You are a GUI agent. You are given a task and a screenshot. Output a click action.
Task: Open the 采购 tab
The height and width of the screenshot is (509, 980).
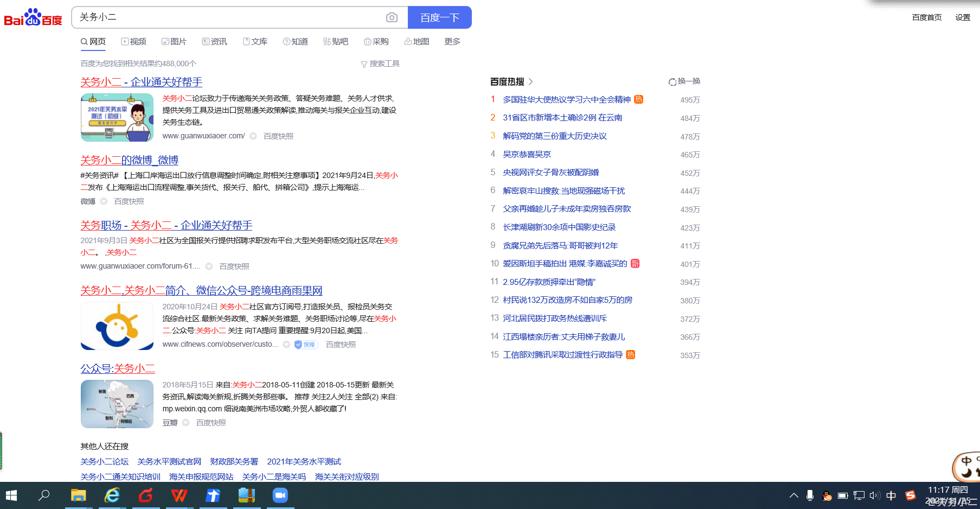[x=376, y=41]
